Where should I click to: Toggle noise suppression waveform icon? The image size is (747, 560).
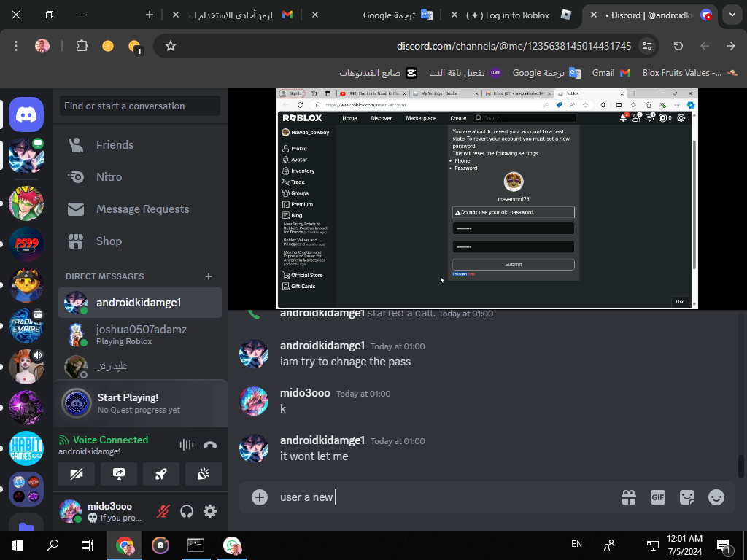pos(186,445)
